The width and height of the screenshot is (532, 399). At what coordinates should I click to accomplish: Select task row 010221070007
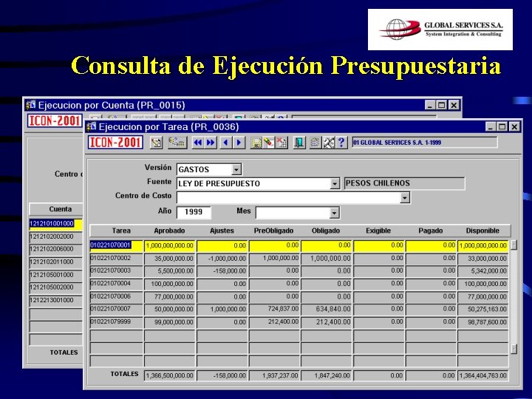pos(117,310)
